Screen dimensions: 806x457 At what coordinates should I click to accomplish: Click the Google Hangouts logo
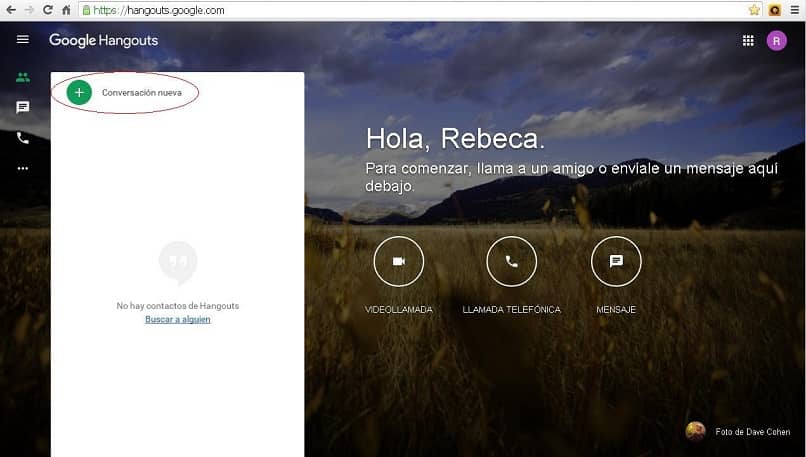point(104,41)
